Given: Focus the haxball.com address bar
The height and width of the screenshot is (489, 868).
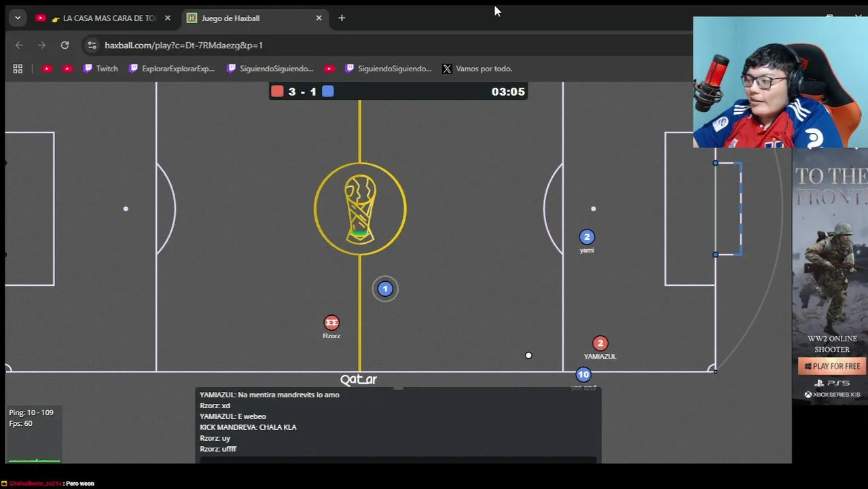Looking at the screenshot, I should [183, 46].
